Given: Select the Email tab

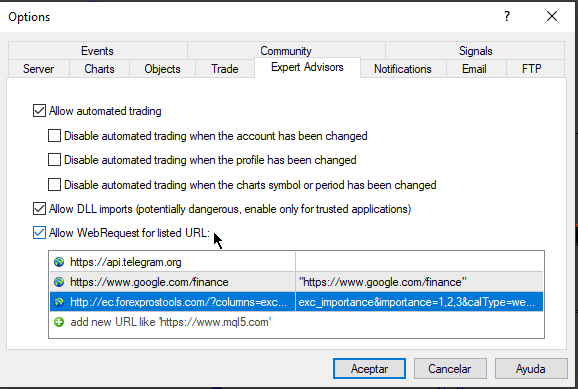Looking at the screenshot, I should click(474, 69).
